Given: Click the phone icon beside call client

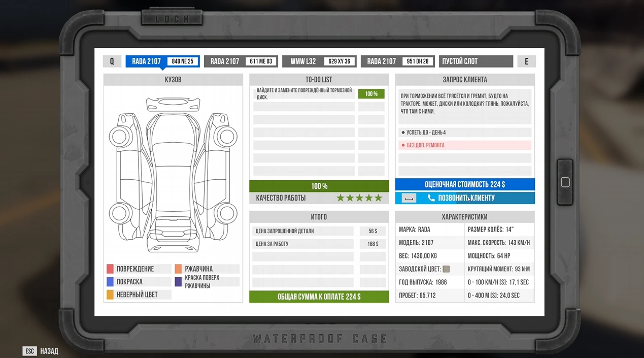Looking at the screenshot, I should [431, 198].
